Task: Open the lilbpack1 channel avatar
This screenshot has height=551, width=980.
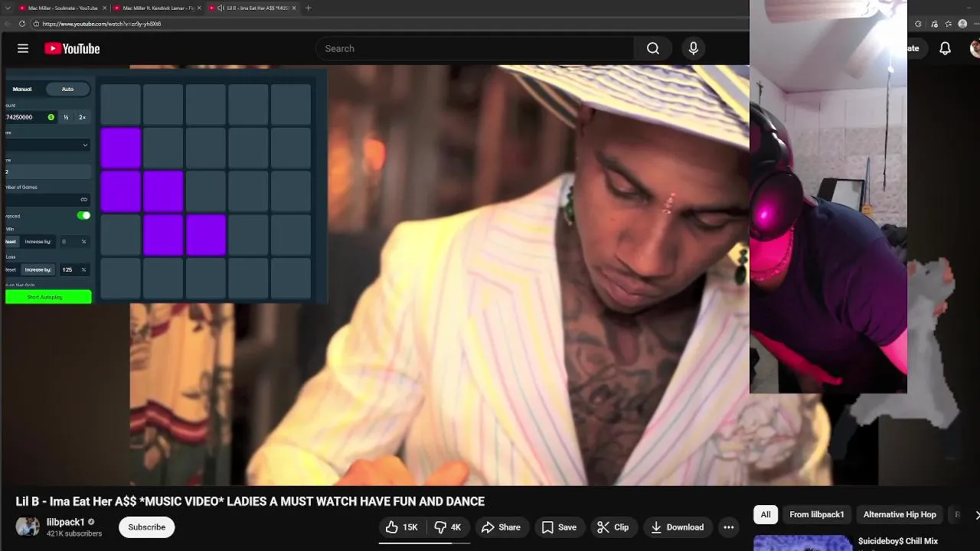Action: 28,527
